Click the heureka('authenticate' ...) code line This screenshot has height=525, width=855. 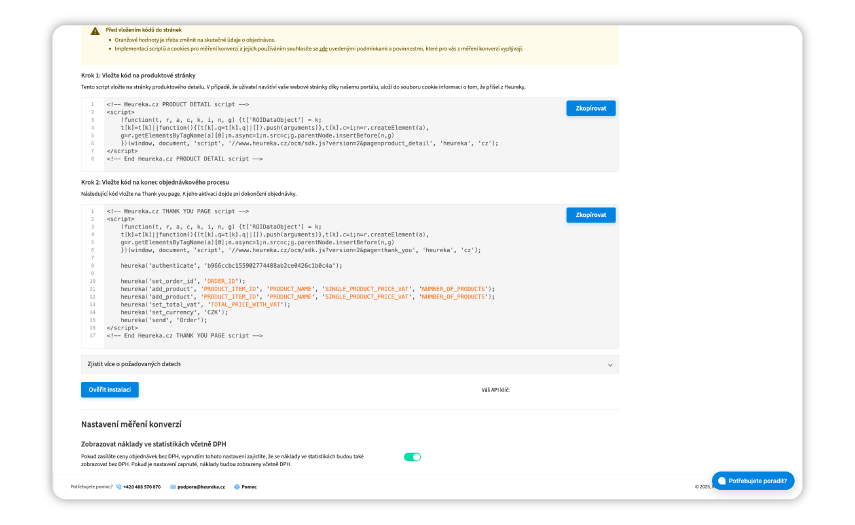[231, 265]
